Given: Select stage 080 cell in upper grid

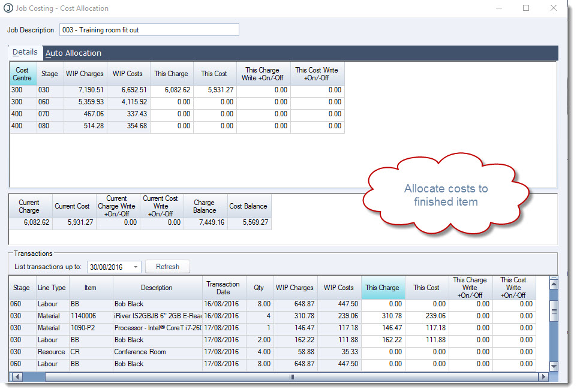Looking at the screenshot, I should click(50, 126).
